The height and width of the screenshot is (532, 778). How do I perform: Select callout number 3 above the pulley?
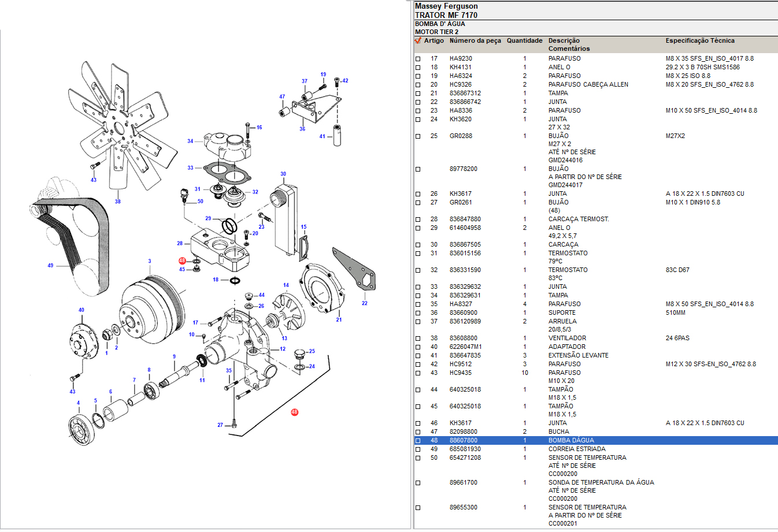tap(150, 261)
